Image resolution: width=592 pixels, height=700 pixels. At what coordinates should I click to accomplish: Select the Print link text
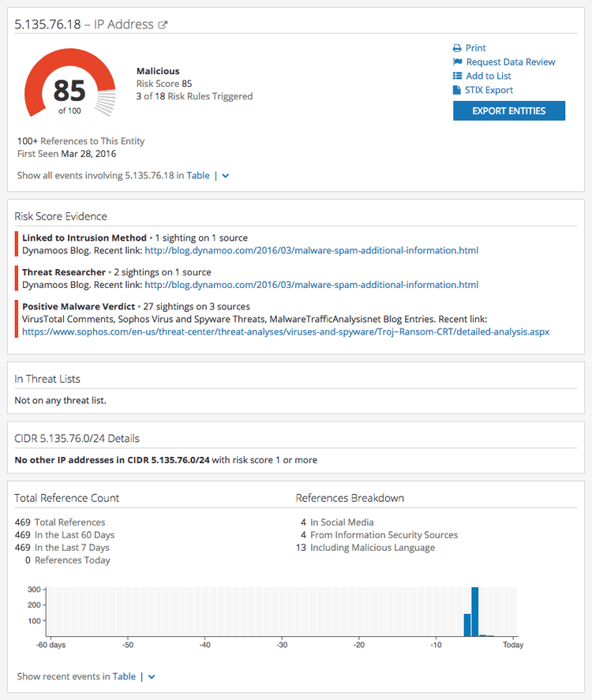(476, 48)
